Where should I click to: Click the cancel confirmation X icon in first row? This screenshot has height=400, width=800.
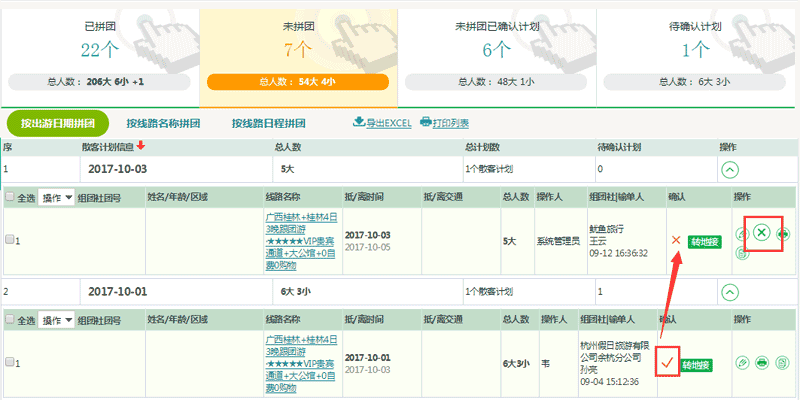(x=761, y=233)
